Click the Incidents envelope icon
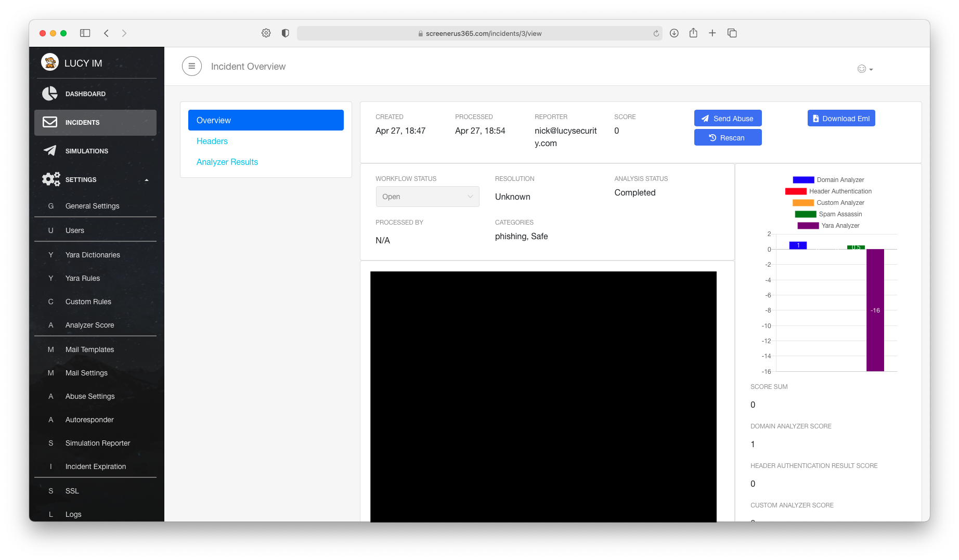The height and width of the screenshot is (560, 959). click(x=50, y=122)
